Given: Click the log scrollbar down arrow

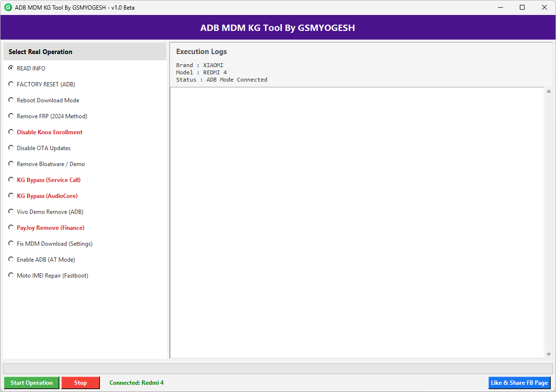Looking at the screenshot, I should pos(548,353).
